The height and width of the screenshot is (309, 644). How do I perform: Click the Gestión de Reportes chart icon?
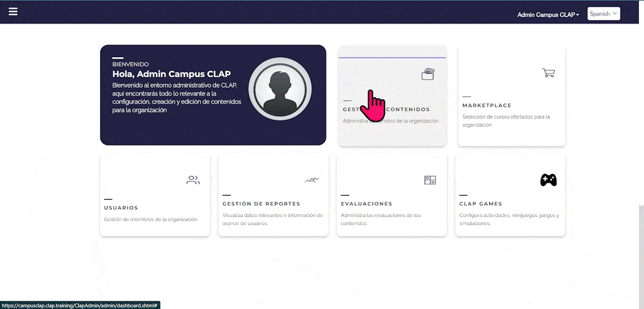[312, 180]
